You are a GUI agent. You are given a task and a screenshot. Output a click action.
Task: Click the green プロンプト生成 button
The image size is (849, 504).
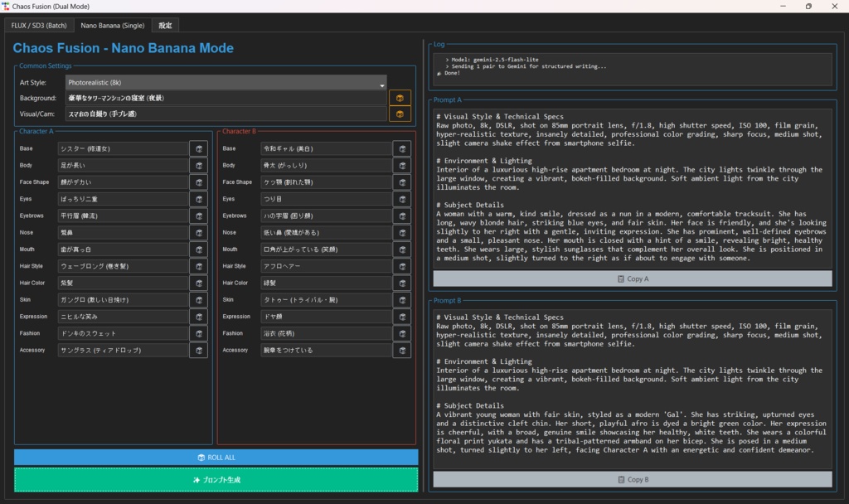(216, 480)
